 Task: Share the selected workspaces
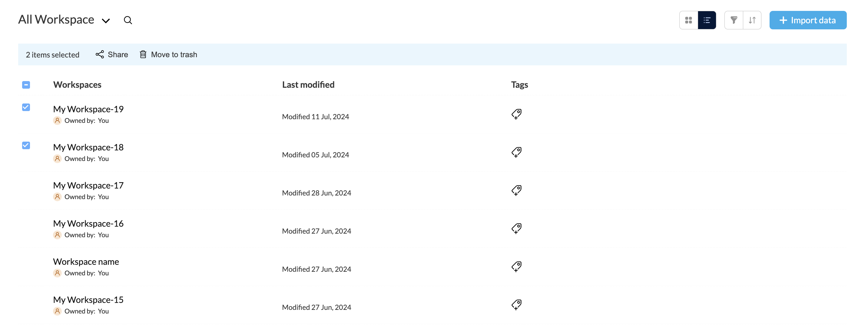[111, 54]
